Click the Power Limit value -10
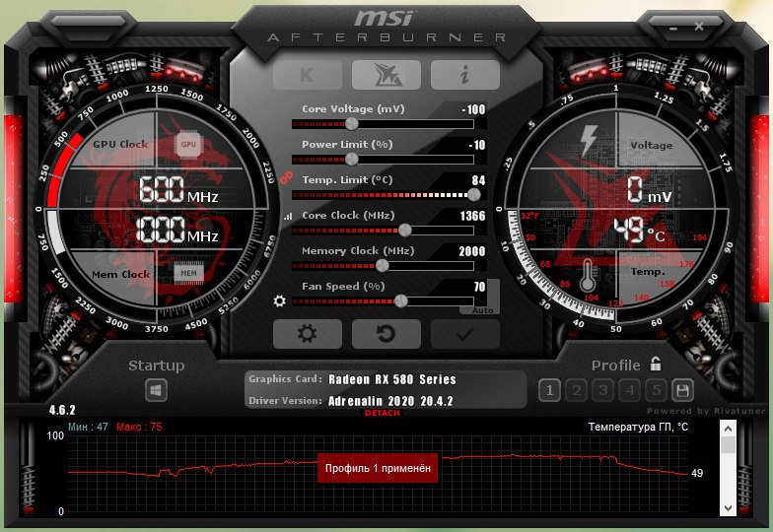 pos(477,145)
